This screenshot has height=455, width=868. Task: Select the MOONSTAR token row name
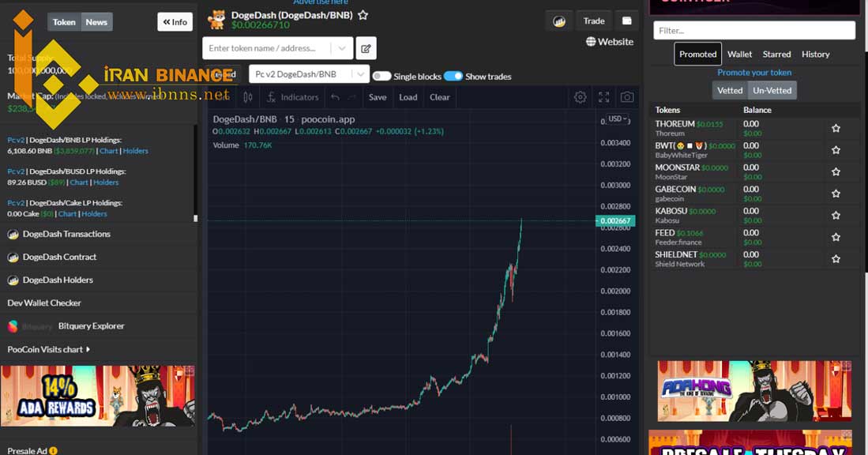pos(678,167)
